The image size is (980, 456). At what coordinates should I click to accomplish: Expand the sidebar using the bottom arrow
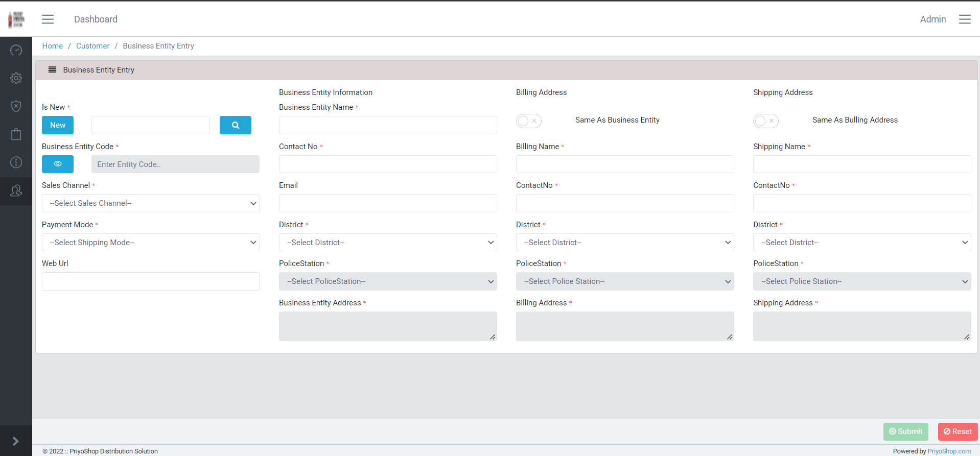[x=15, y=441]
